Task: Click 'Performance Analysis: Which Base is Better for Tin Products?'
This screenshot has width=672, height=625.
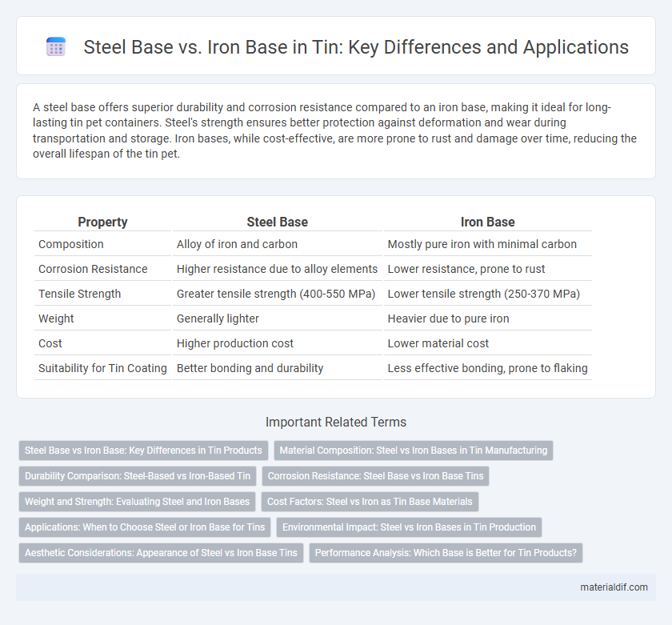Action: tap(446, 553)
